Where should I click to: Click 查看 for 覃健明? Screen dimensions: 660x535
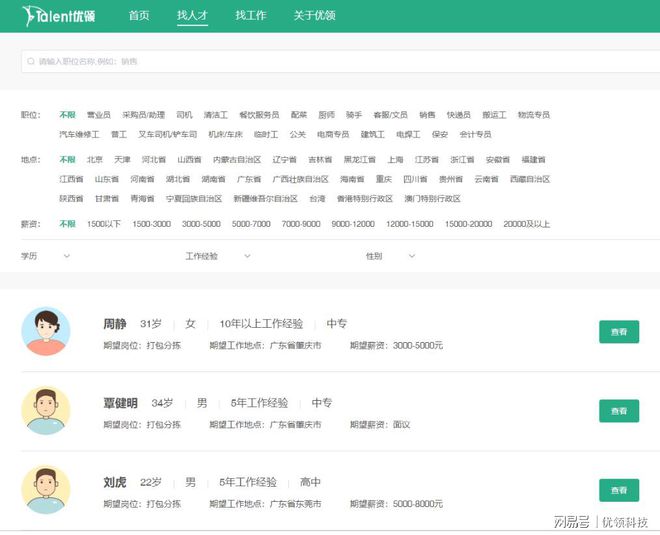point(619,411)
